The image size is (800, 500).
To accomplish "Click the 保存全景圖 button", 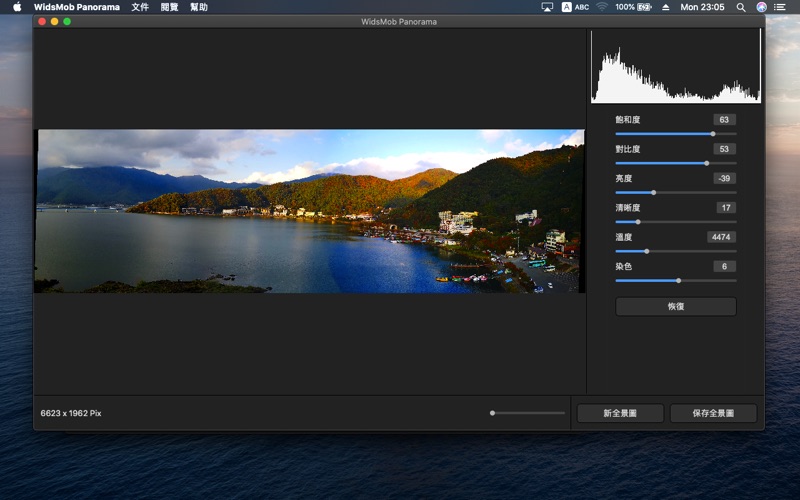I will coord(713,413).
